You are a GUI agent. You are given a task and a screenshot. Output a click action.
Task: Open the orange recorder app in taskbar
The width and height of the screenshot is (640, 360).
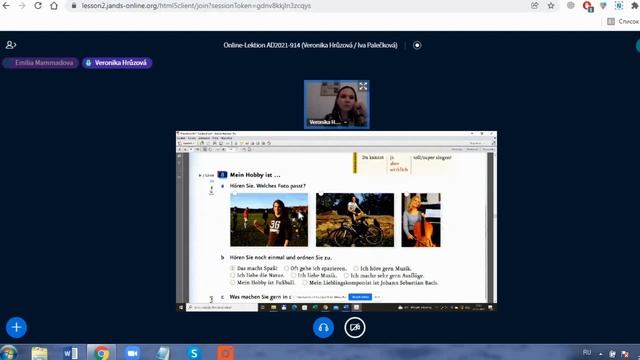tap(225, 353)
